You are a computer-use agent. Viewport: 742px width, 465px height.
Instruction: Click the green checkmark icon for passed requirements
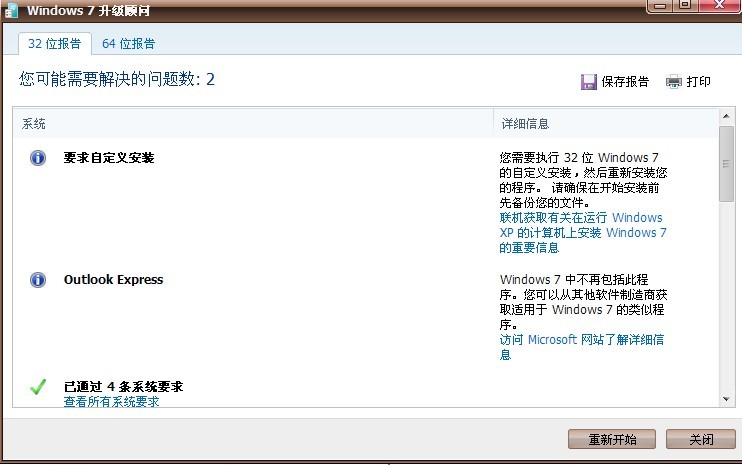(38, 387)
